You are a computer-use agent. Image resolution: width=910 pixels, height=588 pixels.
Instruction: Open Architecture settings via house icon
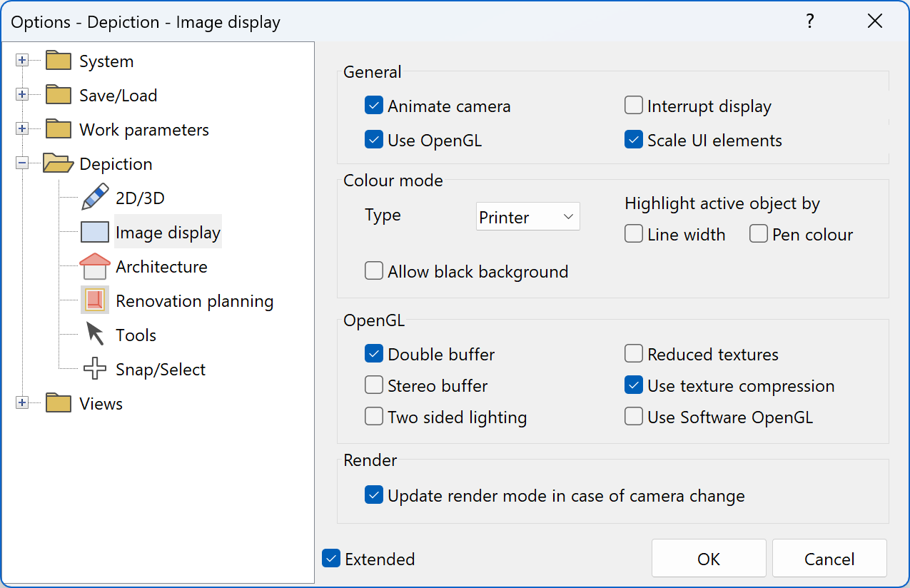pos(94,265)
